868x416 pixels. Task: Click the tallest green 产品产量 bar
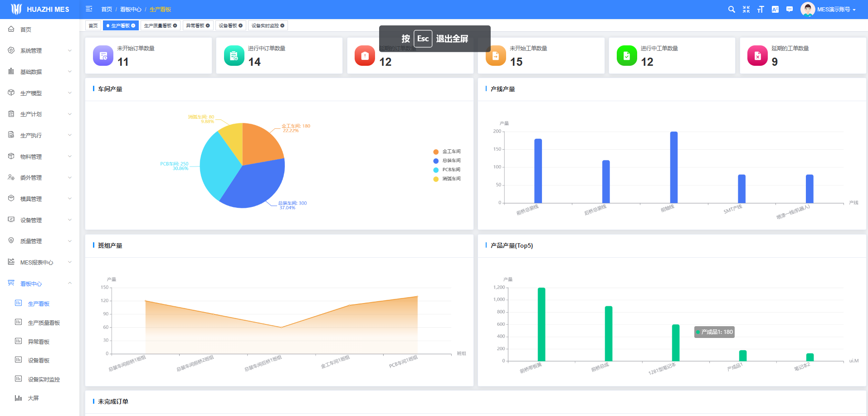pos(541,324)
